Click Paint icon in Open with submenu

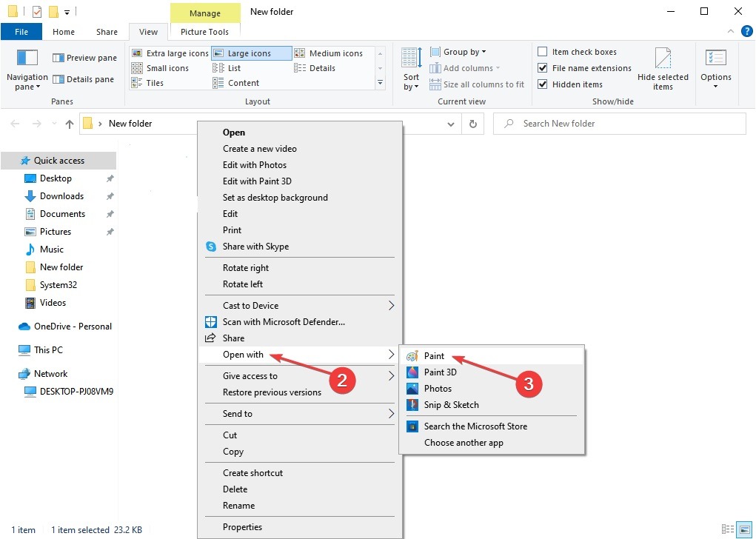[412, 356]
